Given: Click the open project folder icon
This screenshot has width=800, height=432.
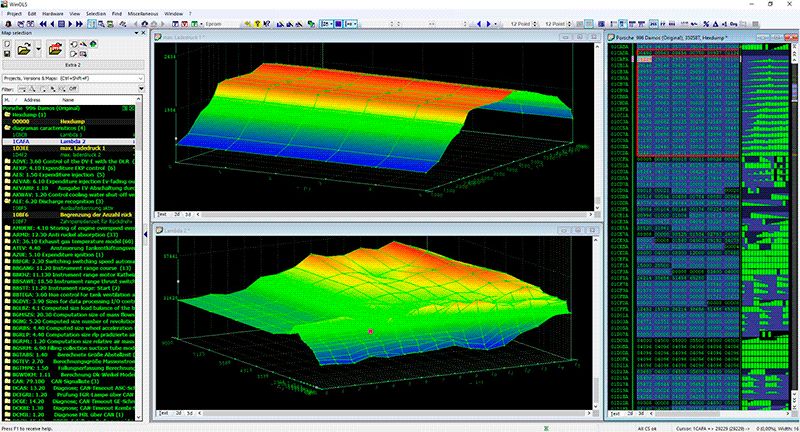Looking at the screenshot, I should click(24, 47).
